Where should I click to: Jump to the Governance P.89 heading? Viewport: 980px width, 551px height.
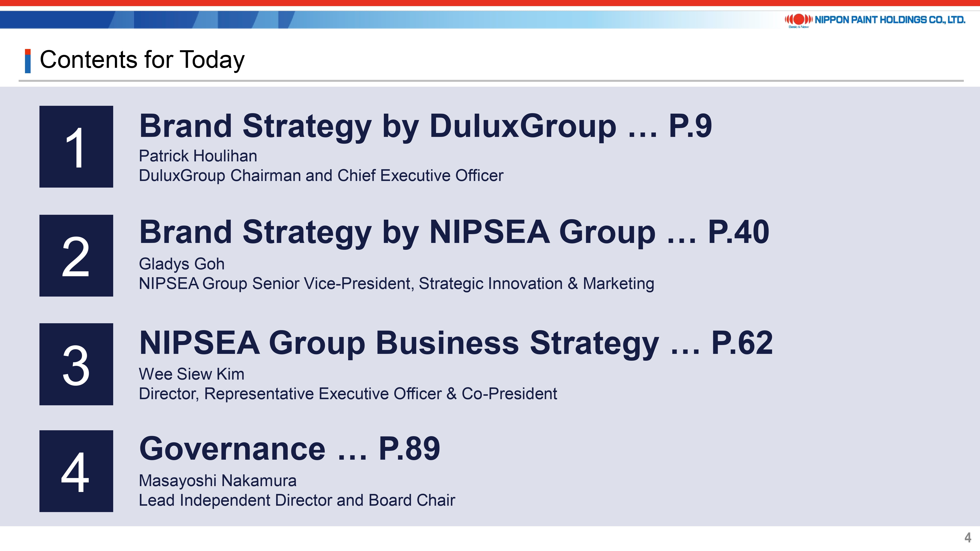pyautogui.click(x=290, y=449)
